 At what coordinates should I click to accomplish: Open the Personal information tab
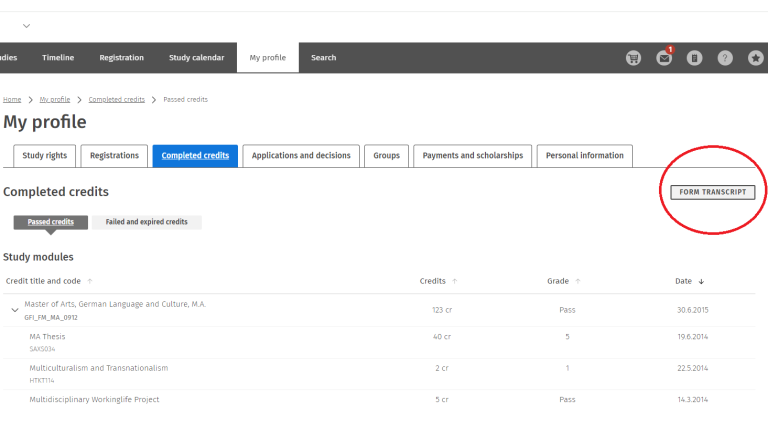(584, 156)
